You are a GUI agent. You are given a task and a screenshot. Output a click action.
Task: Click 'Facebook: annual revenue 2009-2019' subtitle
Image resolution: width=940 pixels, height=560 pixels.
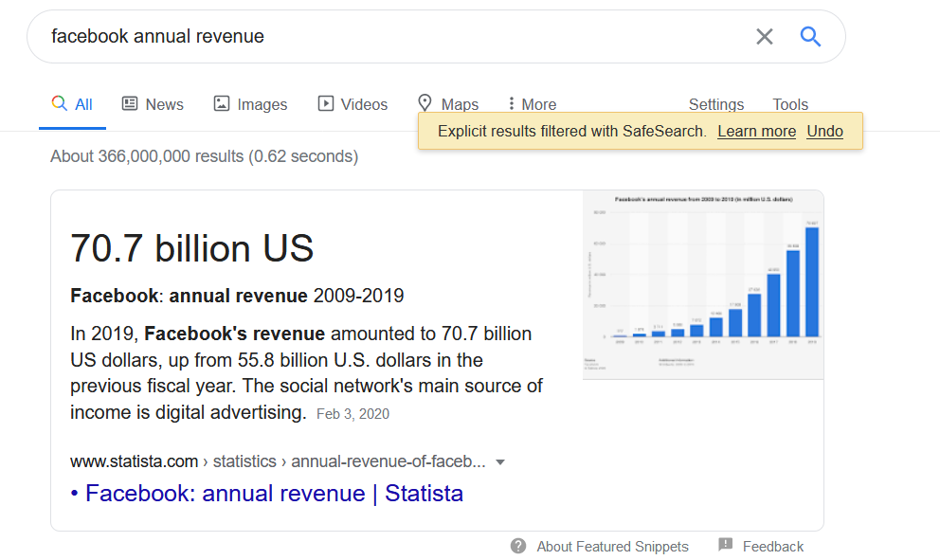237,296
